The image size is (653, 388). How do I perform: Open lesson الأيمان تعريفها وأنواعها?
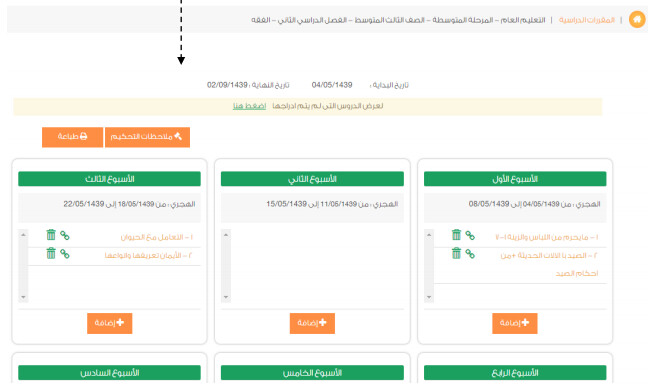(x=148, y=255)
